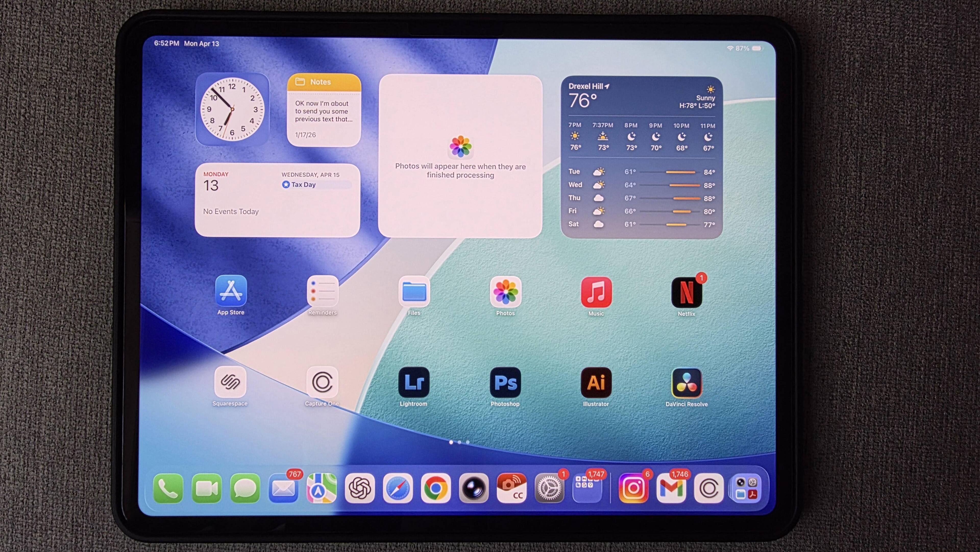The height and width of the screenshot is (552, 980).
Task: Open Adobe Illustrator
Action: point(596,382)
